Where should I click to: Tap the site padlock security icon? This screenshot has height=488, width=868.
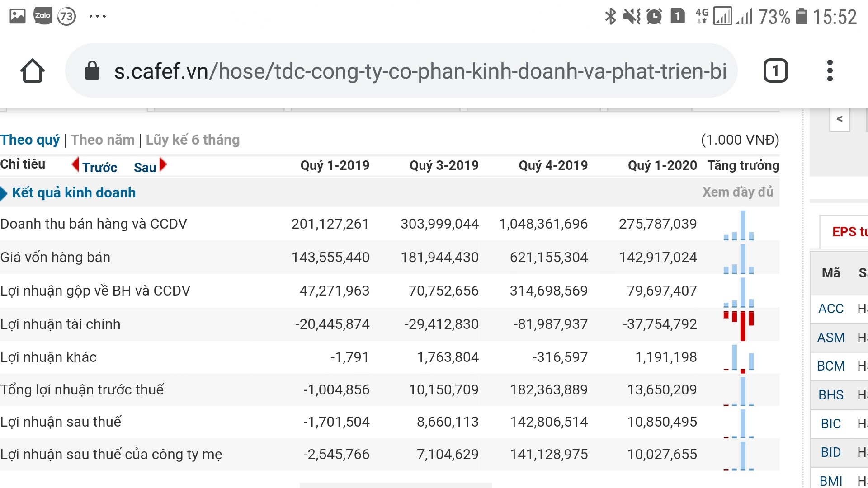point(92,71)
